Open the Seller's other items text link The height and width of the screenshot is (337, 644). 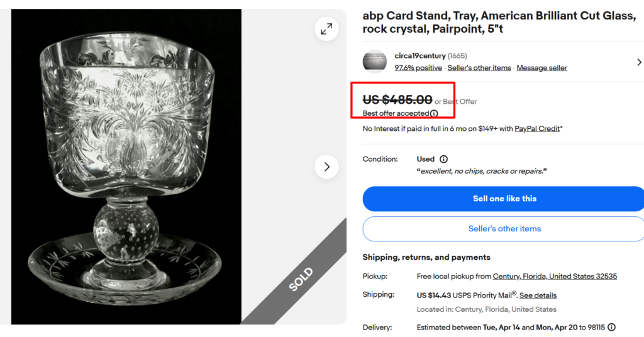pos(479,68)
